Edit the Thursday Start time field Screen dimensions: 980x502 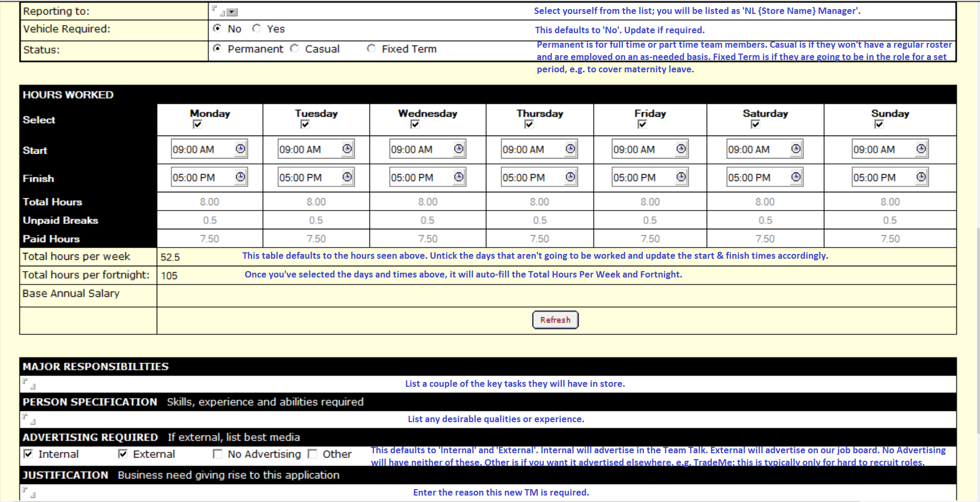[x=533, y=149]
